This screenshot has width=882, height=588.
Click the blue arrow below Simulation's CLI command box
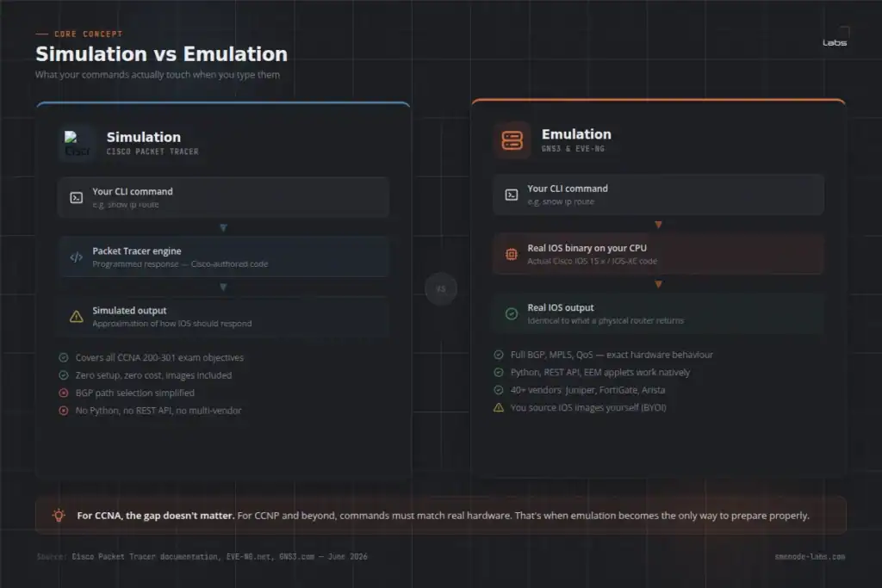223,227
